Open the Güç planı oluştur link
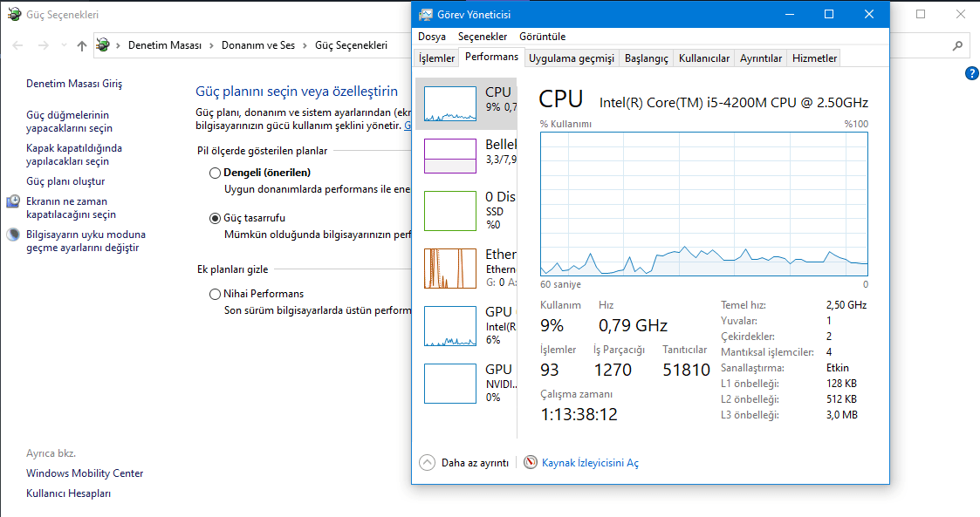This screenshot has width=980, height=517. [x=65, y=181]
